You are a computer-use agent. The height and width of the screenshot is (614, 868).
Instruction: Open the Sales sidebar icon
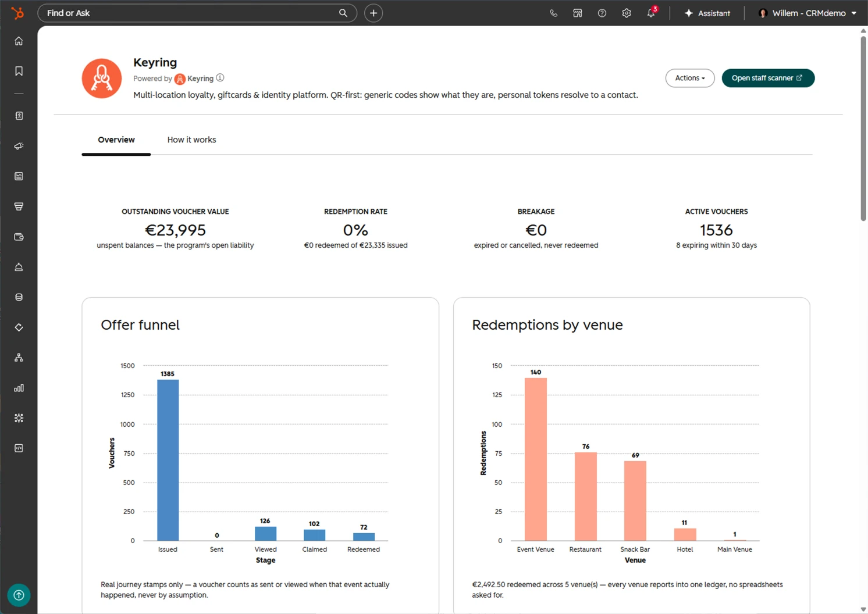tap(19, 206)
